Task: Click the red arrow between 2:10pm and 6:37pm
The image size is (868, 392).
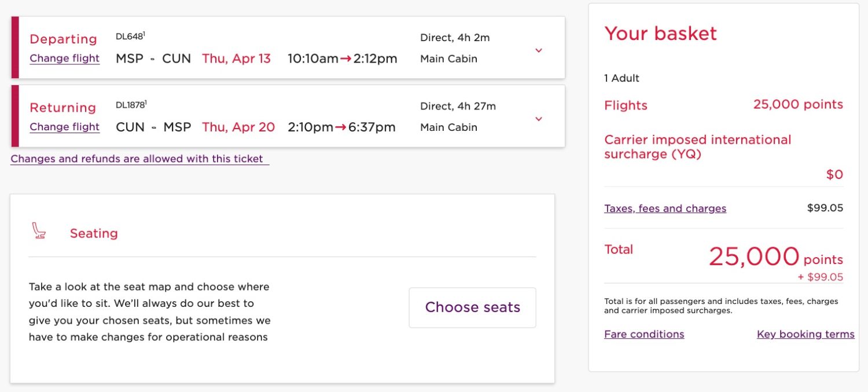Action: click(x=341, y=127)
